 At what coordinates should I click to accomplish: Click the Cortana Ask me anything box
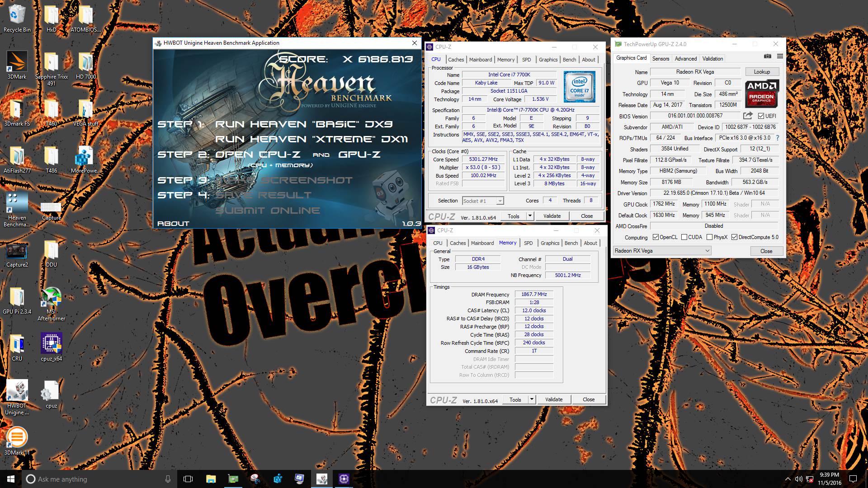coord(99,479)
